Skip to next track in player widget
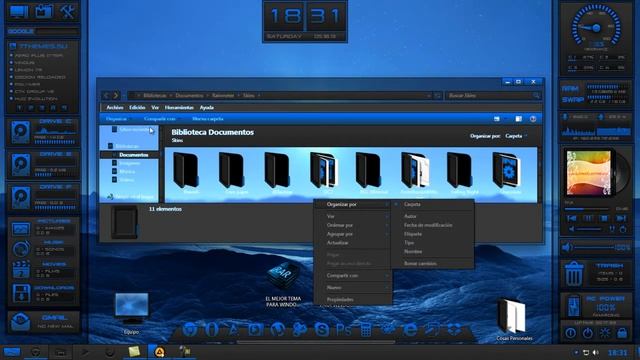Viewport: 640px width, 360px height. [621, 218]
